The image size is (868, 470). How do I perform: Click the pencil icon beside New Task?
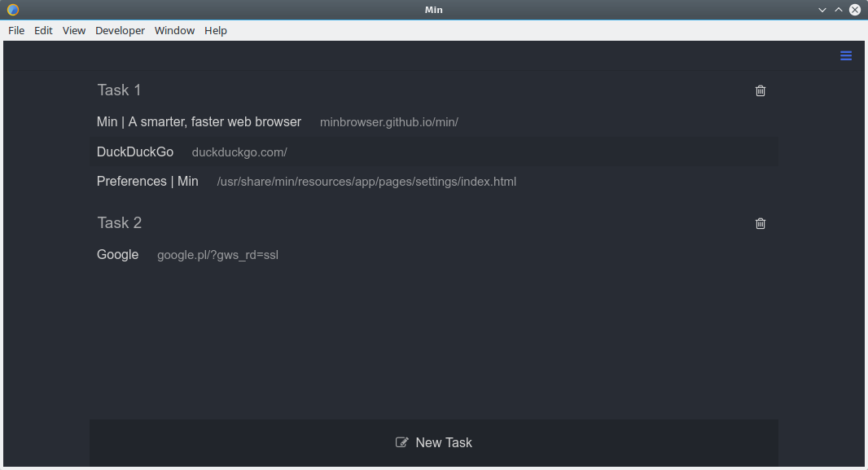(x=402, y=442)
